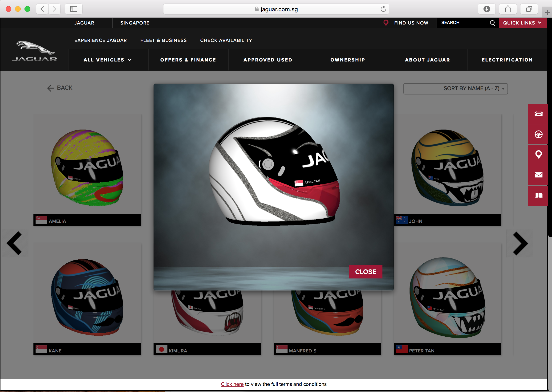The image size is (552, 392).
Task: Click the BACK text link
Action: (x=65, y=88)
